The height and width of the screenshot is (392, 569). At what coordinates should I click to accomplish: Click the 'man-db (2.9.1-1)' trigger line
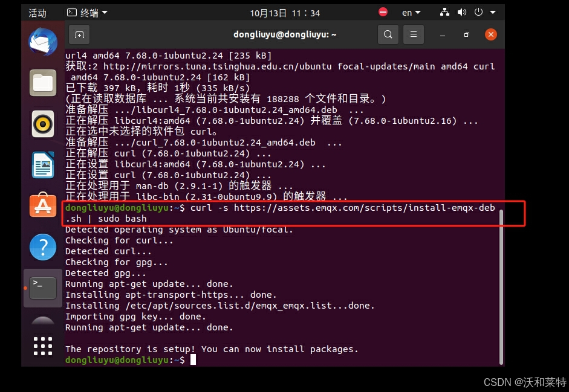[179, 186]
